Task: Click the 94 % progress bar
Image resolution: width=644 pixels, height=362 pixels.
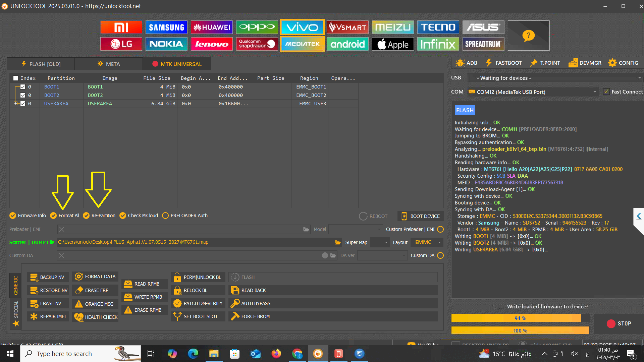Action: point(520,318)
